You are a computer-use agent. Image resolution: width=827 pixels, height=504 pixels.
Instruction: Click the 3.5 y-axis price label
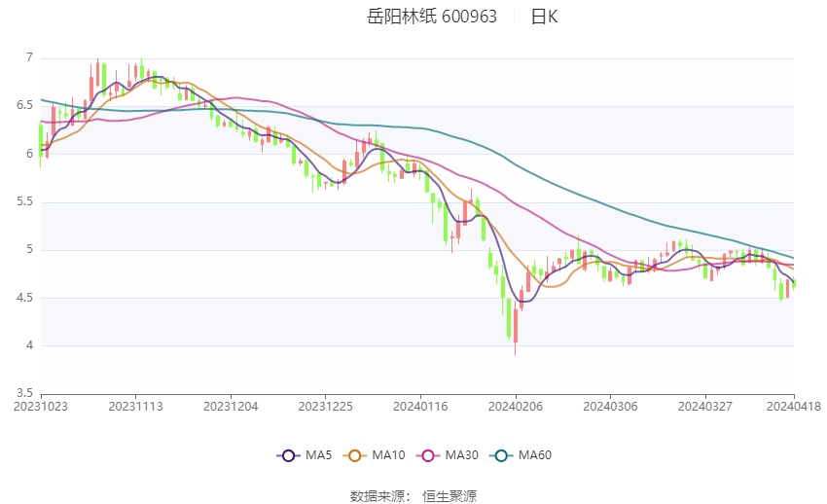[x=24, y=393]
